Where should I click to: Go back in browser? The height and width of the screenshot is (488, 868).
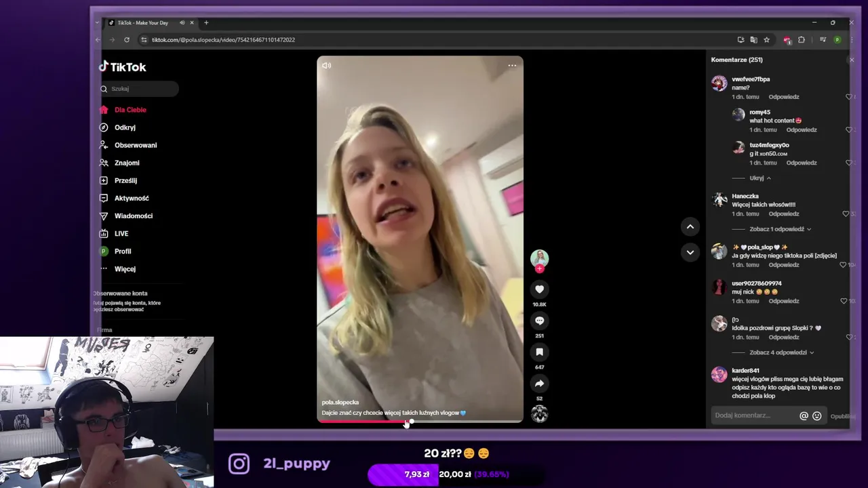pyautogui.click(x=98, y=40)
